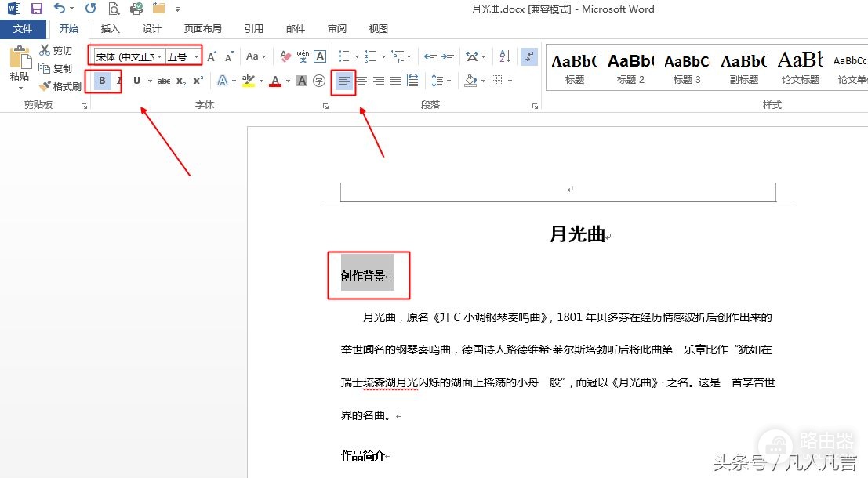The height and width of the screenshot is (478, 868).
Task: Expand the Clipboard pane launcher
Action: [x=84, y=106]
